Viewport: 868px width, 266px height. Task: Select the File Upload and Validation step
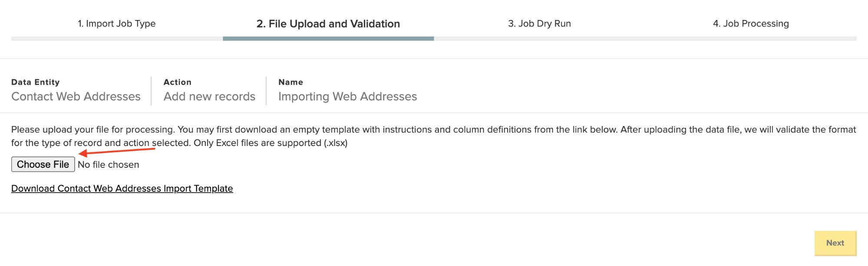(328, 23)
